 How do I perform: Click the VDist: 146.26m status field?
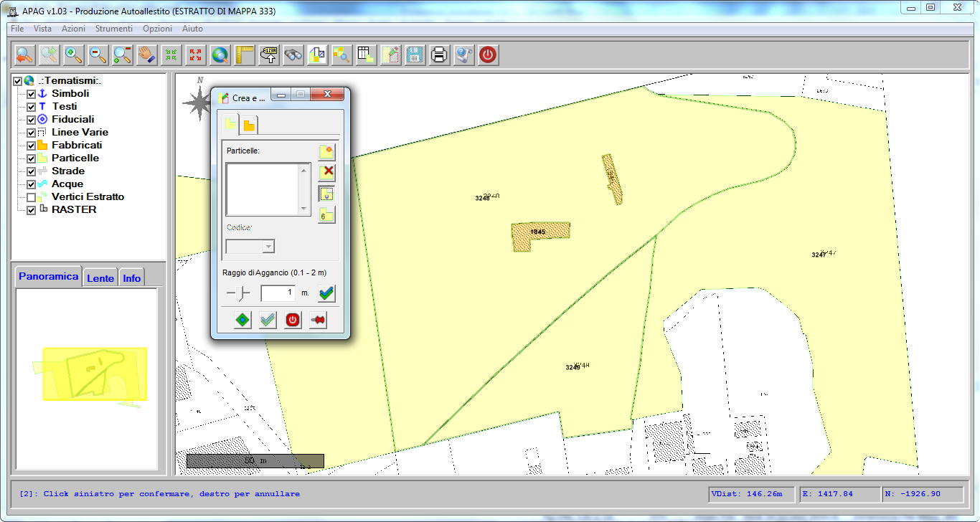750,494
